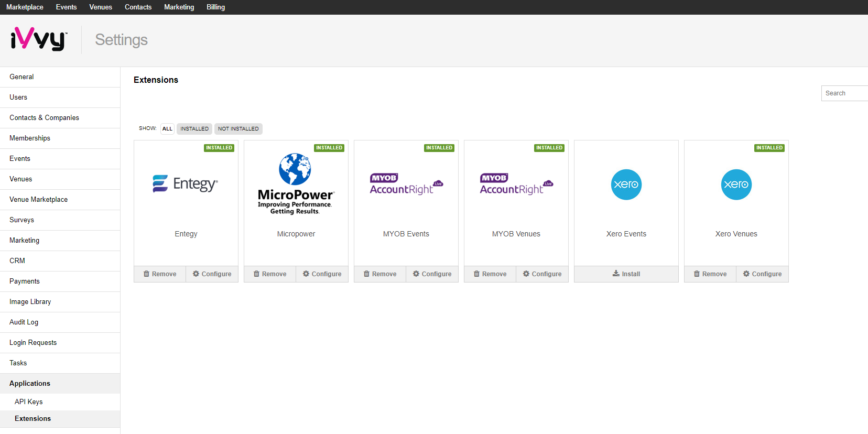The image size is (868, 434).
Task: Open Venues settings in sidebar
Action: click(60, 179)
